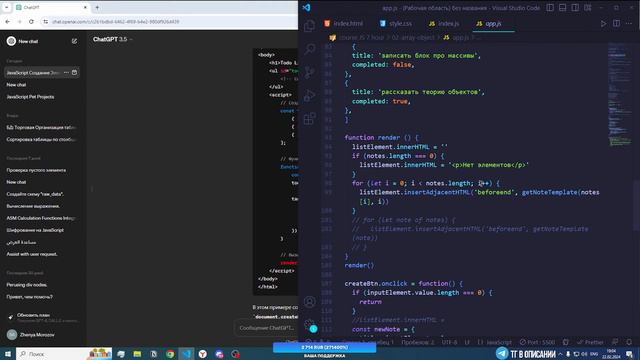This screenshot has width=640, height=360.
Task: Click the Windows taskbar search box
Action: (64, 354)
